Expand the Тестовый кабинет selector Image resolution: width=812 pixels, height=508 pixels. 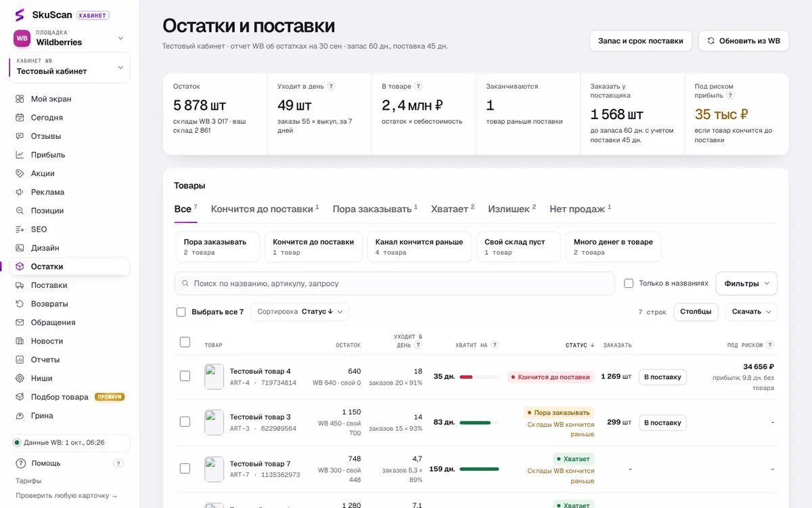(70, 67)
